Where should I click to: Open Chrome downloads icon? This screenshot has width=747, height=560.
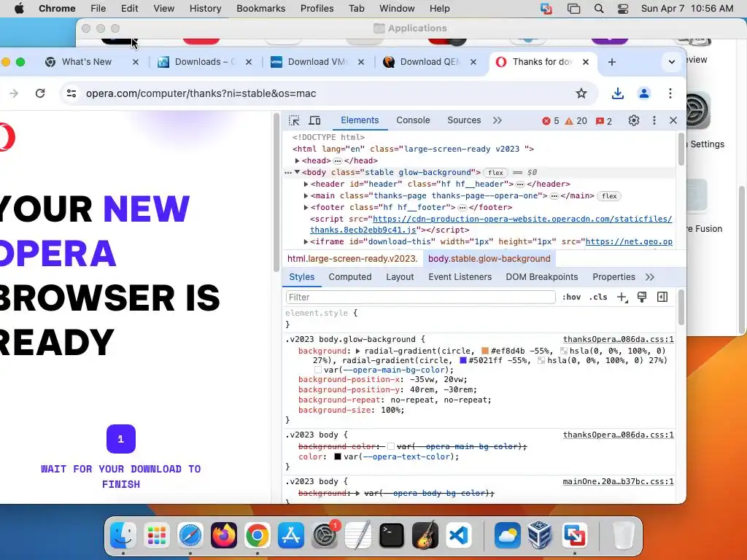tap(618, 93)
